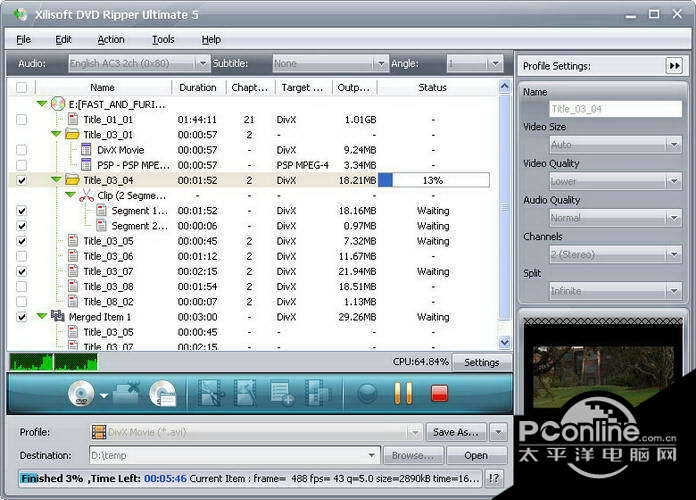Click the remove item toolbar icon
This screenshot has height=500, width=696.
127,394
